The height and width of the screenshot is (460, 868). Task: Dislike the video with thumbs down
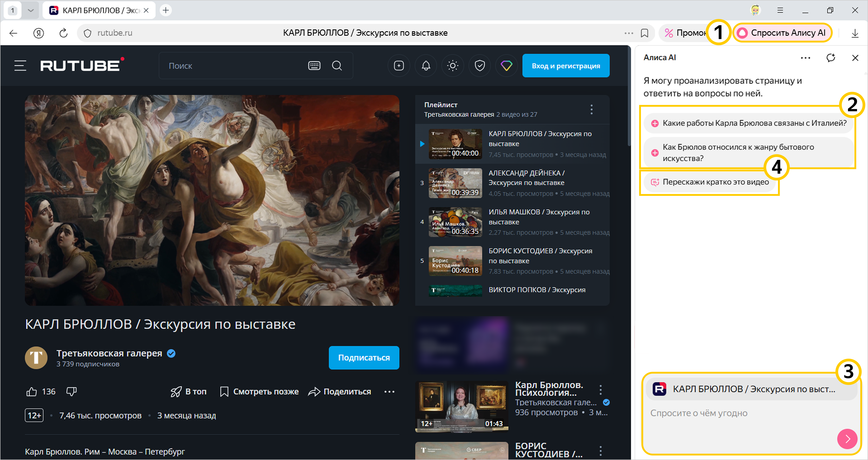pyautogui.click(x=71, y=392)
